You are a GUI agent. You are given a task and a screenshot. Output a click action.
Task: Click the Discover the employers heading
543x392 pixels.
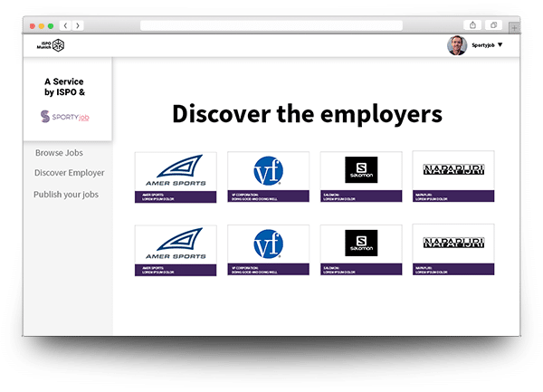click(307, 114)
